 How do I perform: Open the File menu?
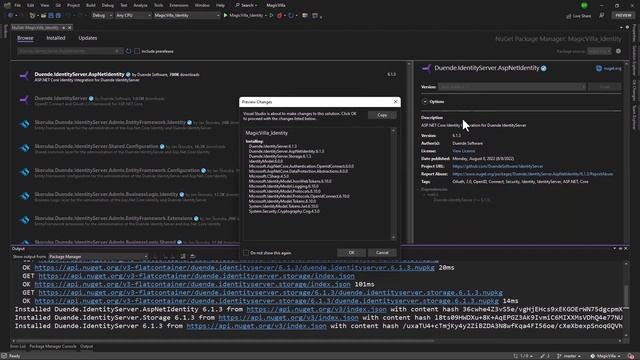[x=18, y=5]
